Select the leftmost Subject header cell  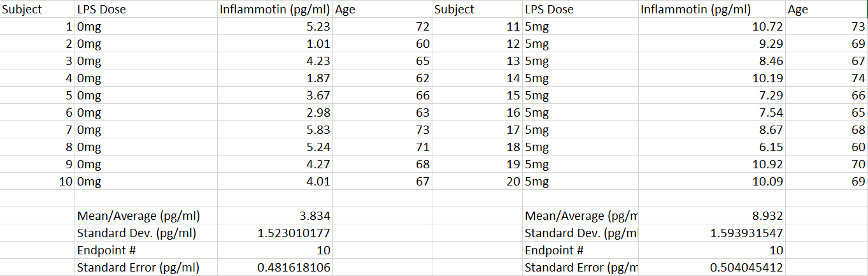[x=36, y=9]
